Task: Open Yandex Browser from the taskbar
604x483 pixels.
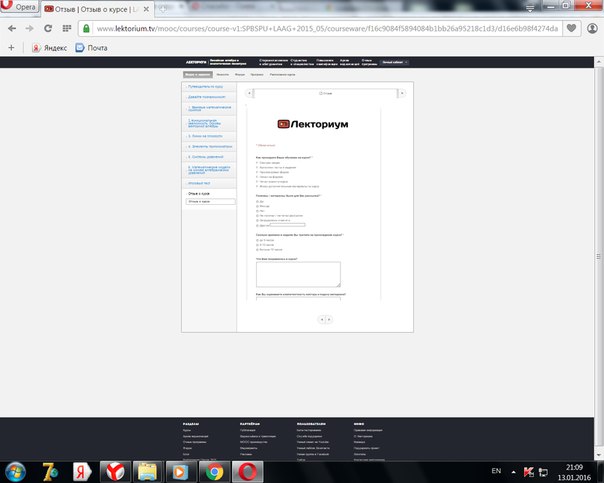Action: [115, 472]
